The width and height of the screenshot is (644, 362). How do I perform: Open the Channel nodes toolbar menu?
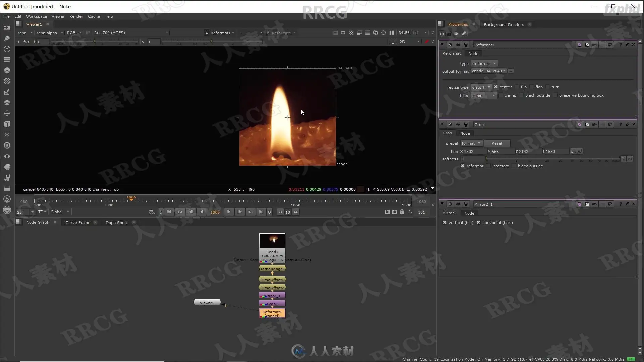[x=7, y=60]
